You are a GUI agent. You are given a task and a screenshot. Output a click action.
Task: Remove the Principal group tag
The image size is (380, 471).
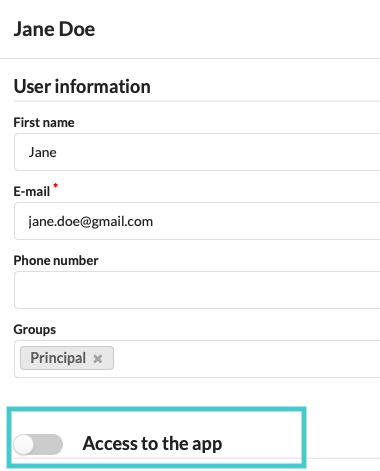[x=98, y=359]
